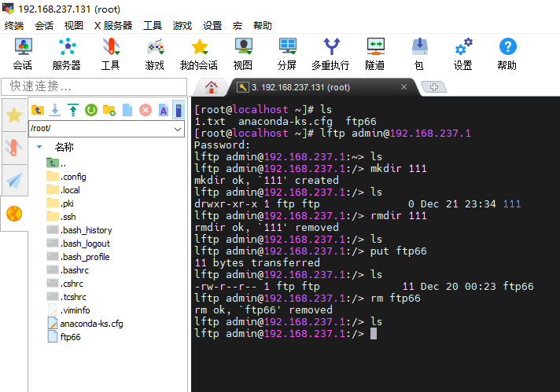Click the new tab plus button
Screen dimensions: 560x392
coord(433,86)
